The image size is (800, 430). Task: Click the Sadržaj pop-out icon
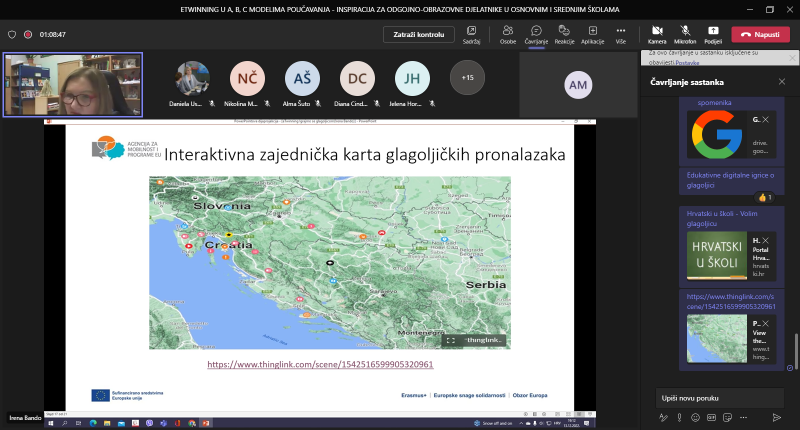472,31
